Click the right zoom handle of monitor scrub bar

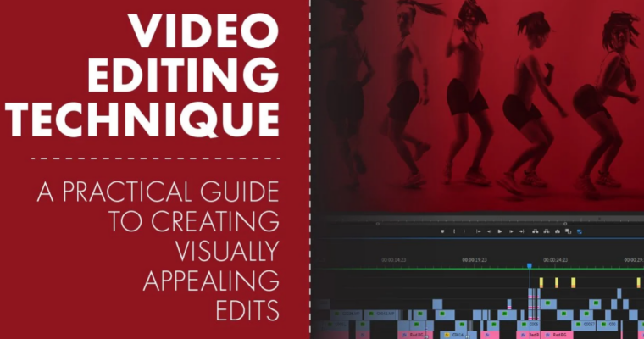565,224
